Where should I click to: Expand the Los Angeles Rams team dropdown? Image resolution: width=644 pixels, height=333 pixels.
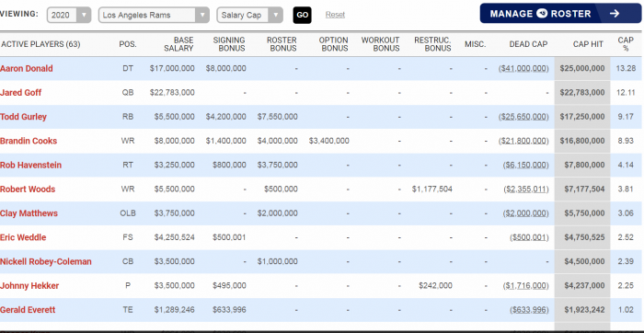(154, 16)
